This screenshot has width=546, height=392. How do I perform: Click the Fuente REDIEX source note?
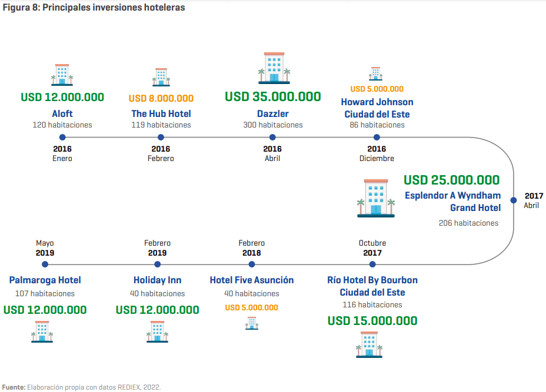click(x=81, y=387)
